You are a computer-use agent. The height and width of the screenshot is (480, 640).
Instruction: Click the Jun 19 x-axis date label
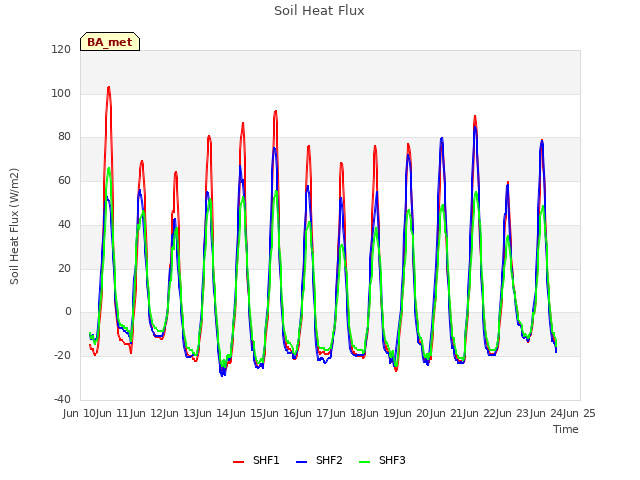(x=381, y=413)
